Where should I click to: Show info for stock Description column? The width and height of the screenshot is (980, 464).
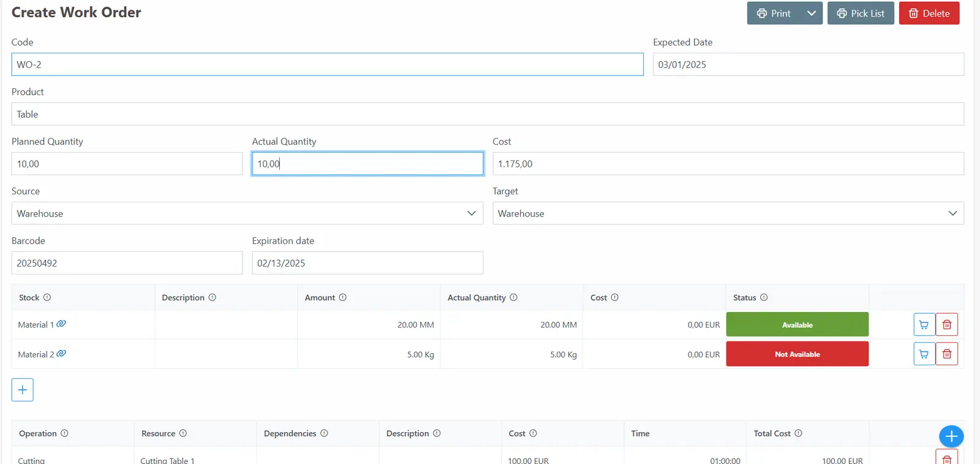[x=213, y=297]
